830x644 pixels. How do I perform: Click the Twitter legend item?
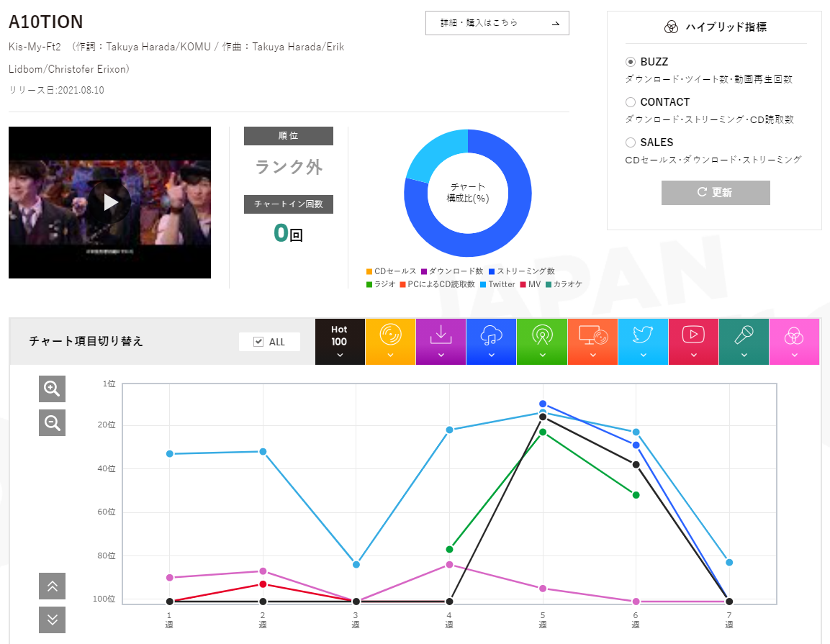497,285
